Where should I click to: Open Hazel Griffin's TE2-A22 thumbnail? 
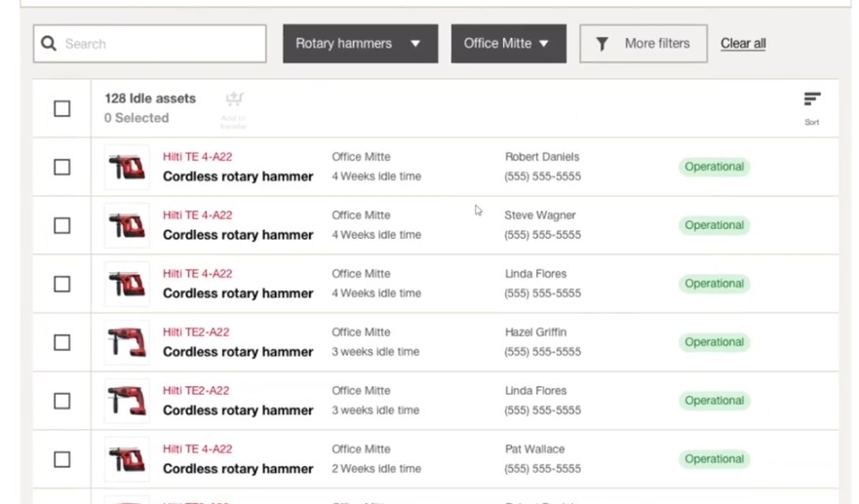tap(127, 342)
